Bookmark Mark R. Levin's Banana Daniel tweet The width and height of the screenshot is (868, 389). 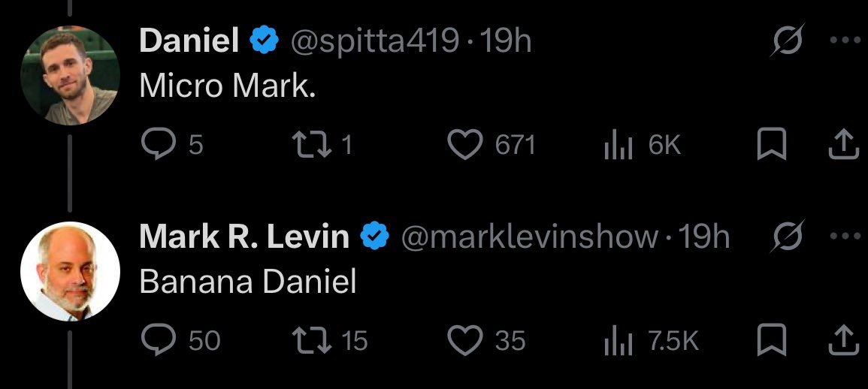pos(771,340)
